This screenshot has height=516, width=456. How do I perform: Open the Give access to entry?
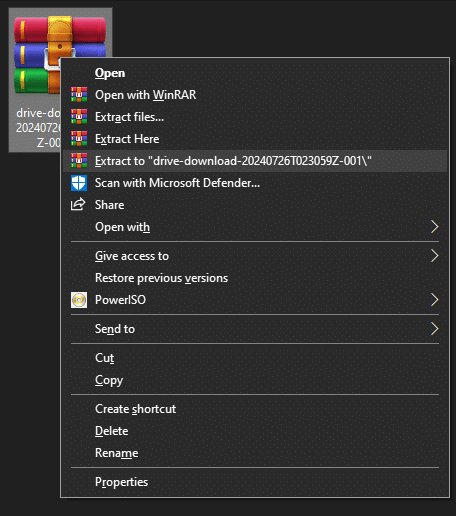255,256
